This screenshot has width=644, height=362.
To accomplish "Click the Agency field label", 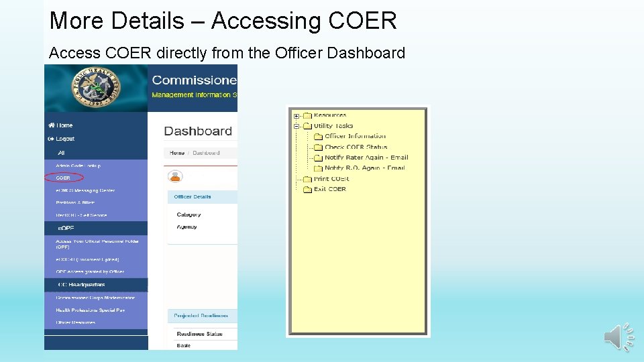I will (186, 227).
